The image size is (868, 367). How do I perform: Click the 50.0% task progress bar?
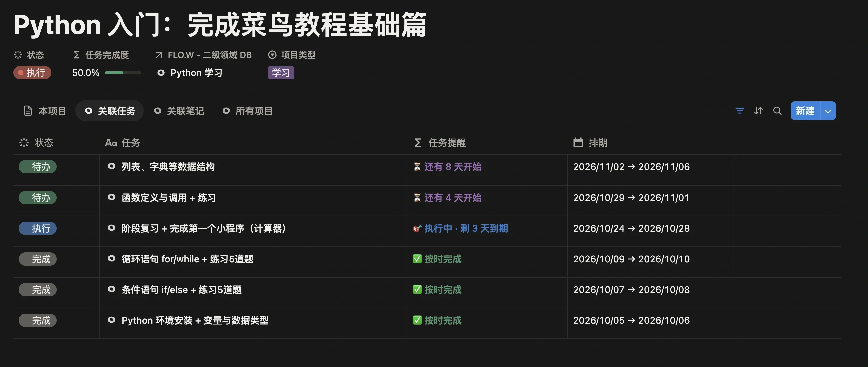[x=123, y=73]
